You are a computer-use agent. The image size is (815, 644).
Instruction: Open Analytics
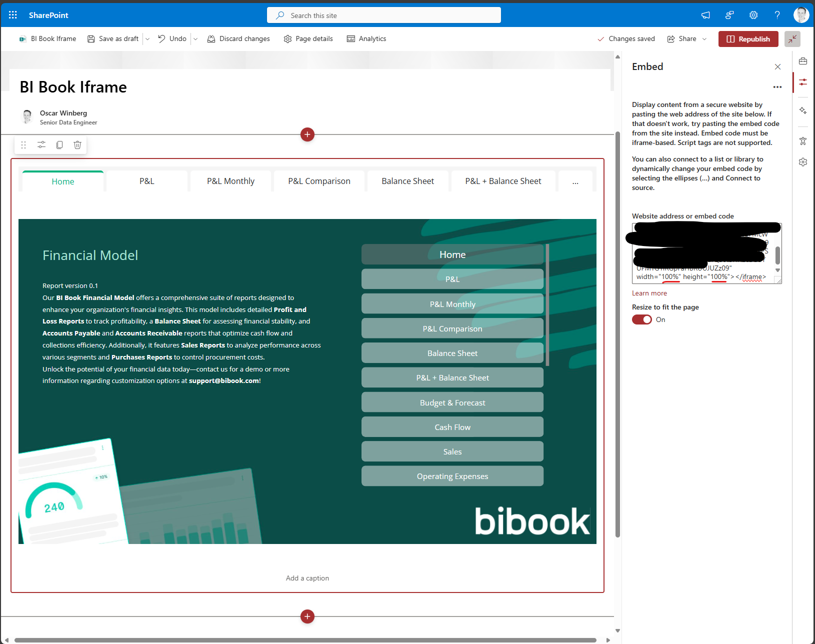coord(366,39)
